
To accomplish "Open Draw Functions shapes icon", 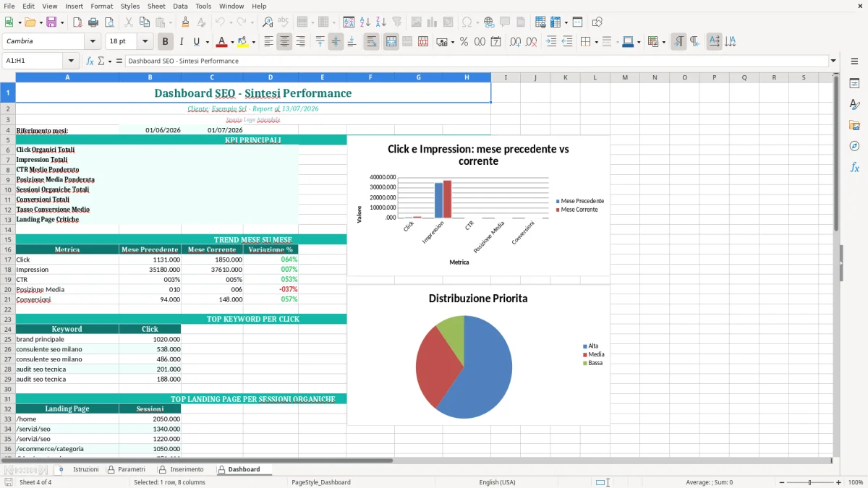I will 597,22.
